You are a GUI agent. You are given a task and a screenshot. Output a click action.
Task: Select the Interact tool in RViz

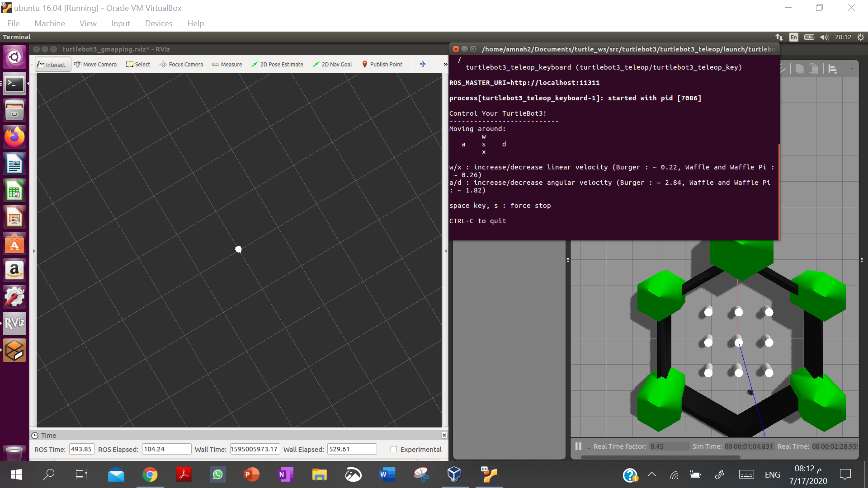pyautogui.click(x=53, y=65)
